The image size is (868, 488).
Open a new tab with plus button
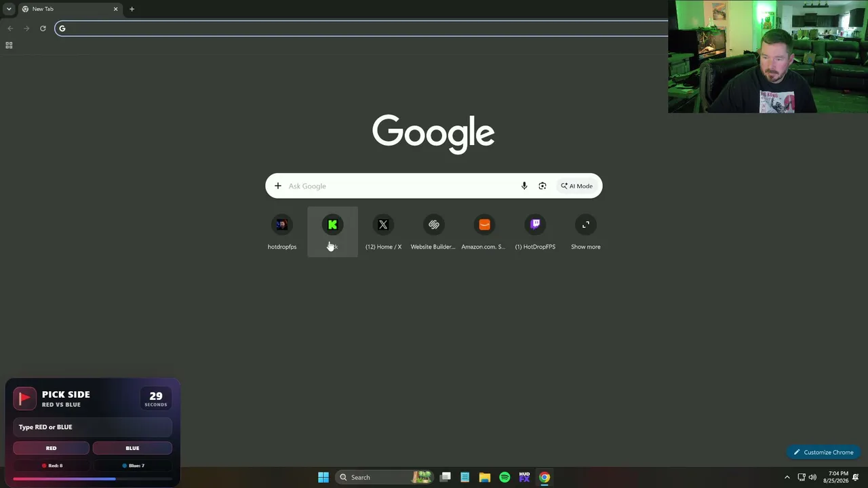132,9
